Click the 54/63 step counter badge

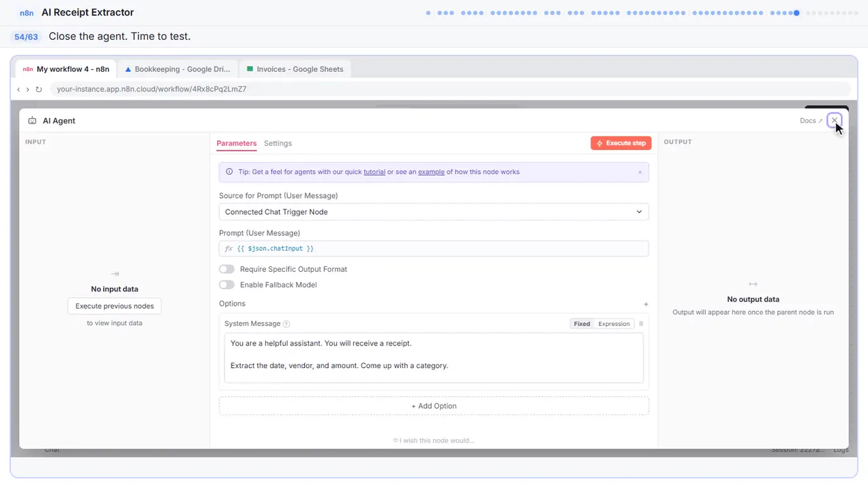coord(26,37)
